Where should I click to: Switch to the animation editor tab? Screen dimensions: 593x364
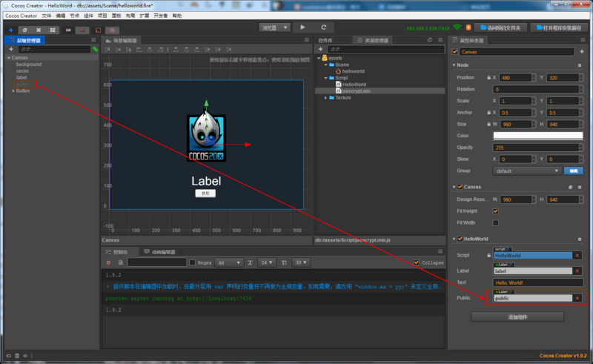[159, 252]
